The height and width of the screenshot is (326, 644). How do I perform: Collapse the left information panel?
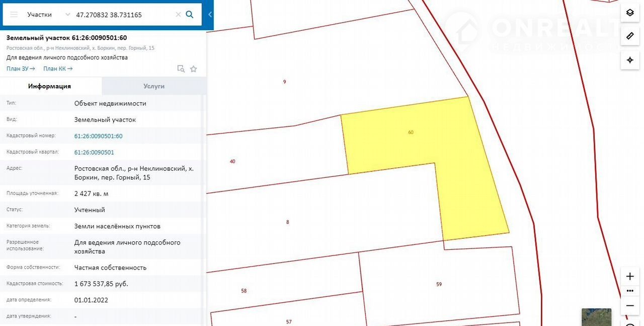[210, 15]
